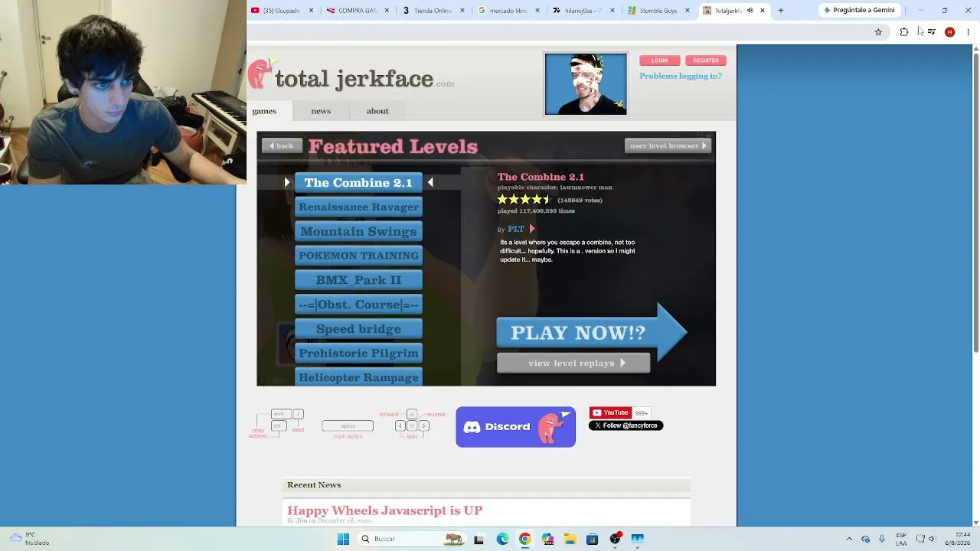Open the Discord banner
This screenshot has width=980, height=551.
(515, 427)
